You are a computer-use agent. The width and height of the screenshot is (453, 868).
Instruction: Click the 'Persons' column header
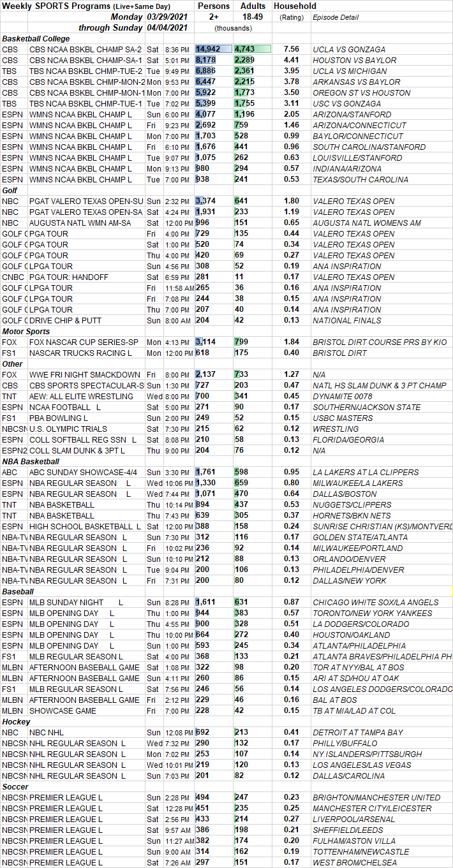[214, 6]
